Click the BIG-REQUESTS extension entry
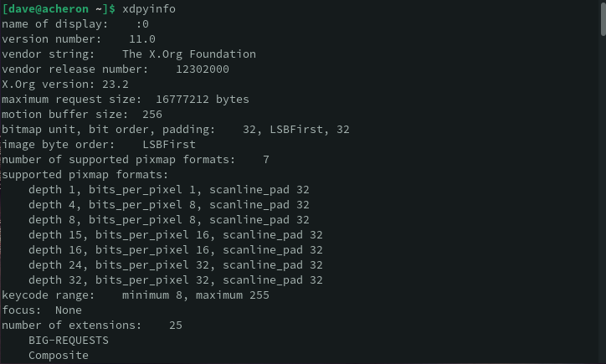Screen dimensions: 606x364 69,341
